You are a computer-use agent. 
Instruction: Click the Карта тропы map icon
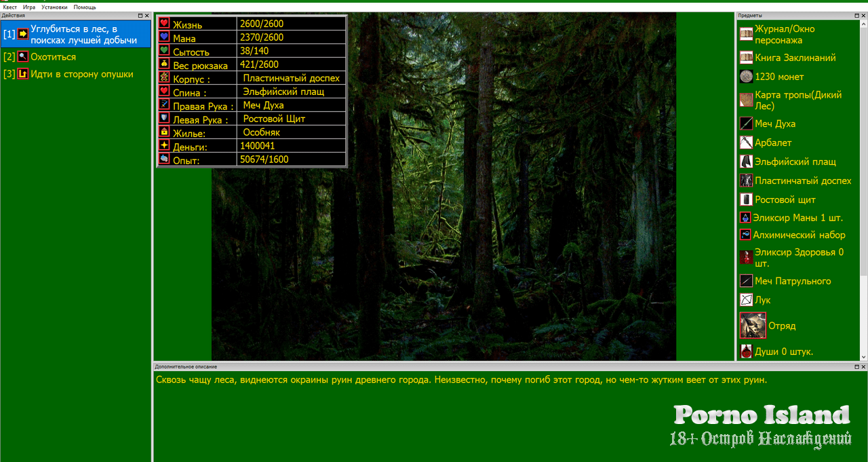[x=746, y=100]
